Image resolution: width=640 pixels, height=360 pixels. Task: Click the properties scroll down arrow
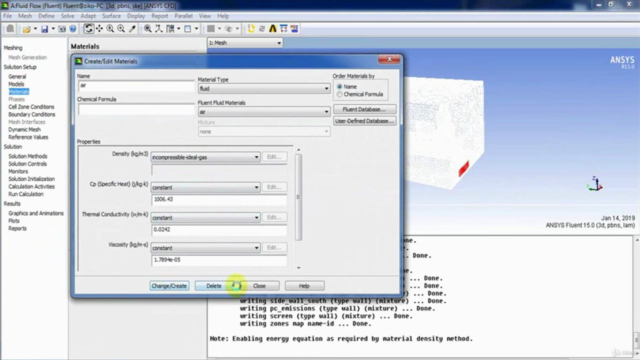tap(298, 268)
